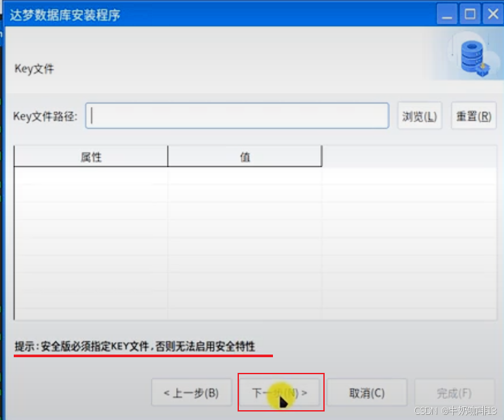Click the database installer logo icon
The height and width of the screenshot is (420, 504).
click(475, 58)
